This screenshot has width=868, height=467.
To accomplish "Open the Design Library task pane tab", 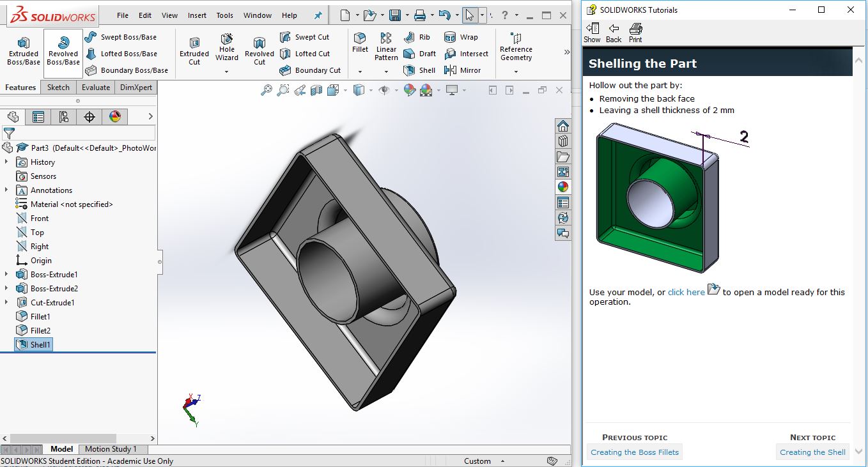I will pos(563,141).
